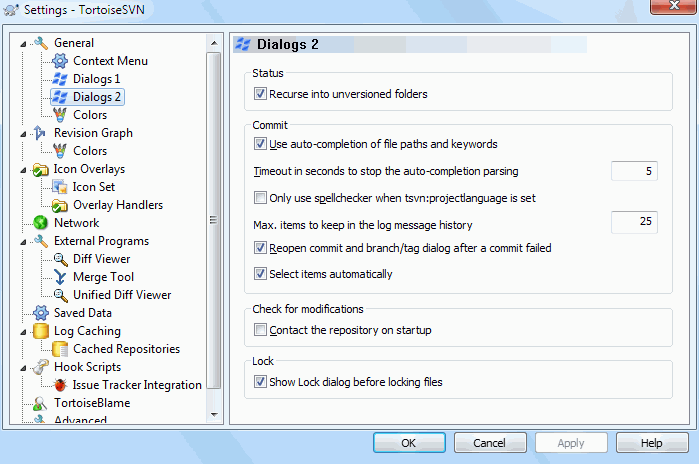Enable Contact the repository on startup
The image size is (699, 464).
[x=260, y=329]
